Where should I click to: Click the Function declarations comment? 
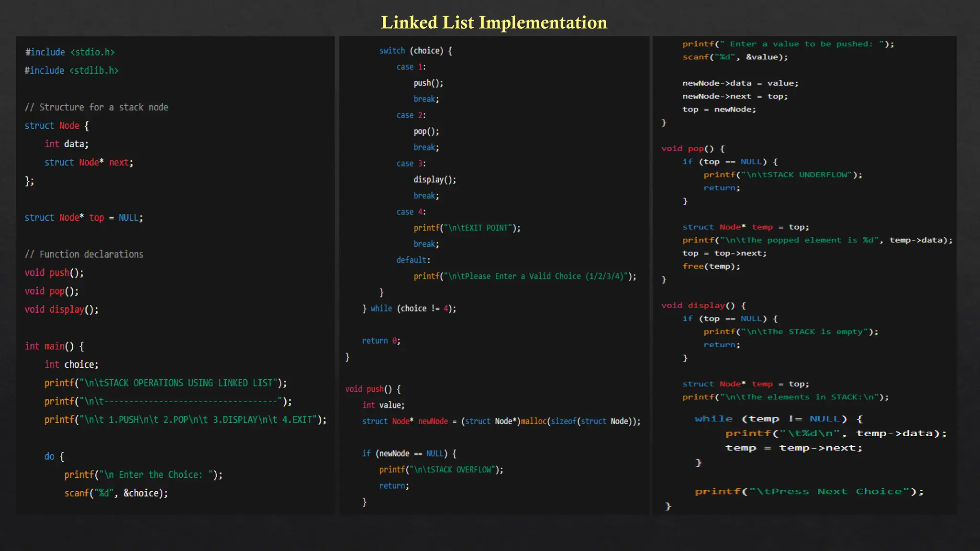(x=84, y=254)
